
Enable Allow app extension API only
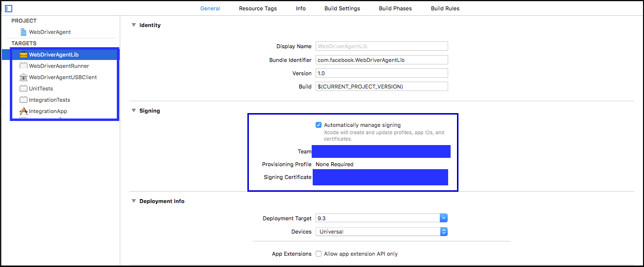pos(319,254)
